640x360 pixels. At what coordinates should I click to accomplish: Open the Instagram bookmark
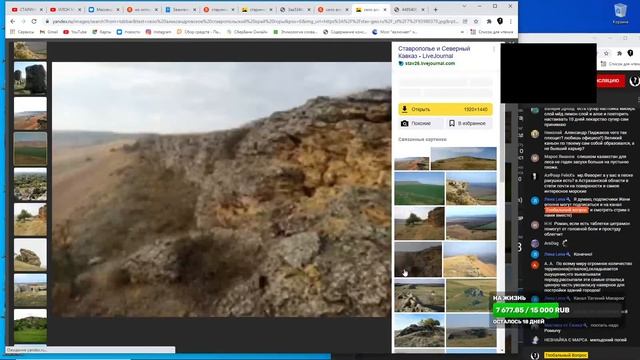tap(158, 32)
